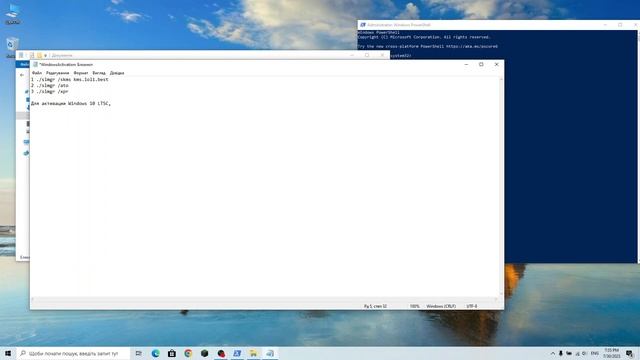This screenshot has height=360, width=640.
Task: Open the Файл menu in Notepad
Action: click(37, 73)
